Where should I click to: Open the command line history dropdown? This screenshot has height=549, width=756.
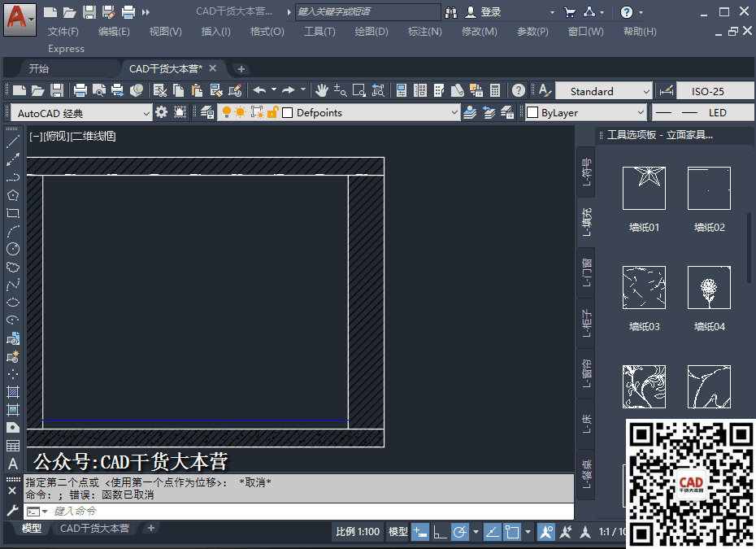(45, 512)
